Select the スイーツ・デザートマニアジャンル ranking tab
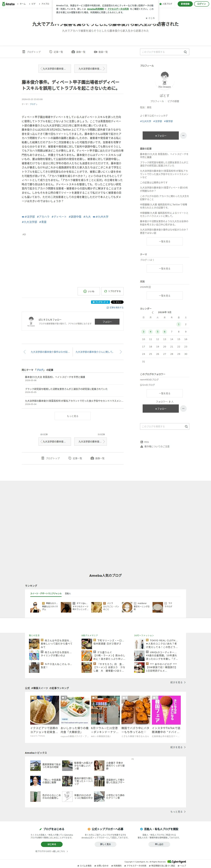The width and height of the screenshot is (211, 868). click(46, 593)
